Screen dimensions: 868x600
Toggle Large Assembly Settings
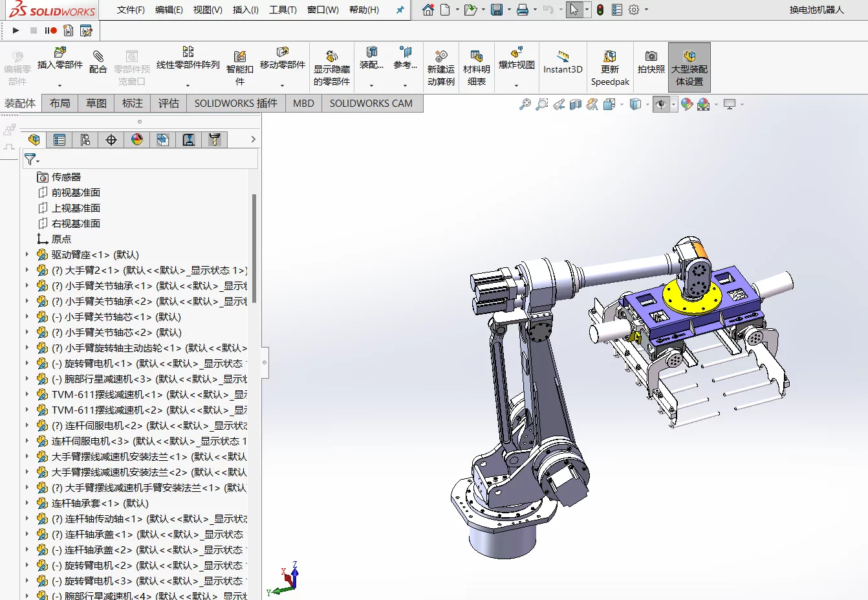click(x=689, y=67)
